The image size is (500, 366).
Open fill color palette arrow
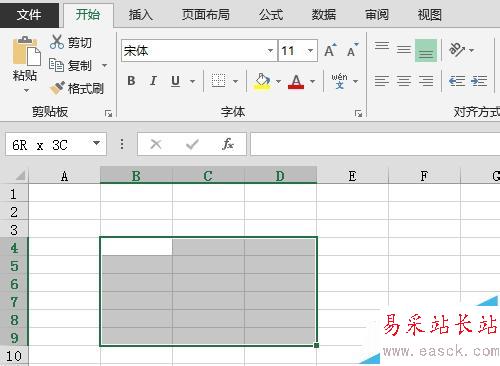278,81
